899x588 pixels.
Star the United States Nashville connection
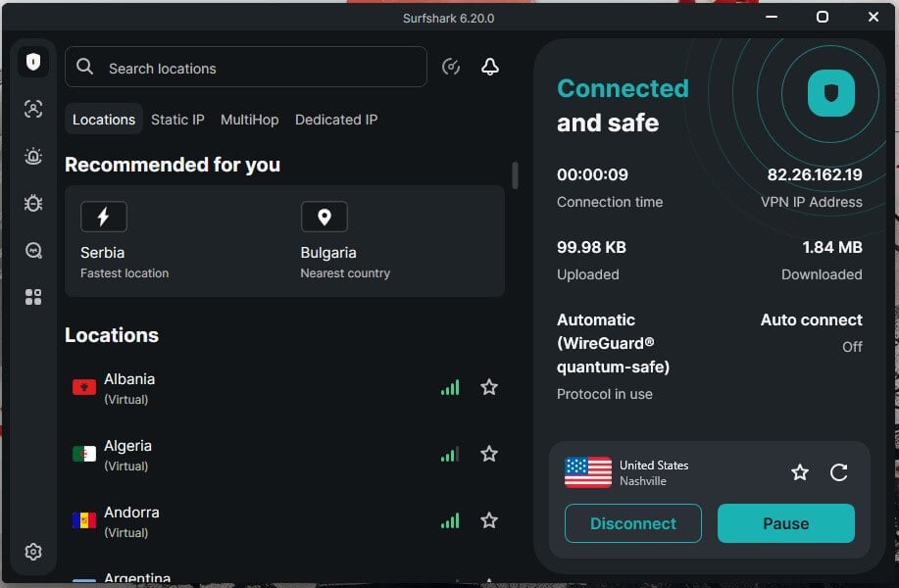coord(800,472)
